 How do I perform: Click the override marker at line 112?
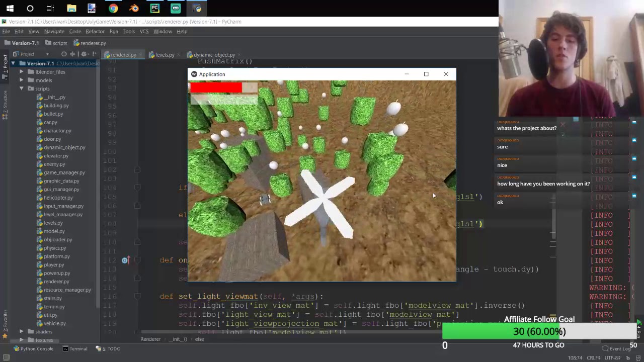[x=125, y=260]
